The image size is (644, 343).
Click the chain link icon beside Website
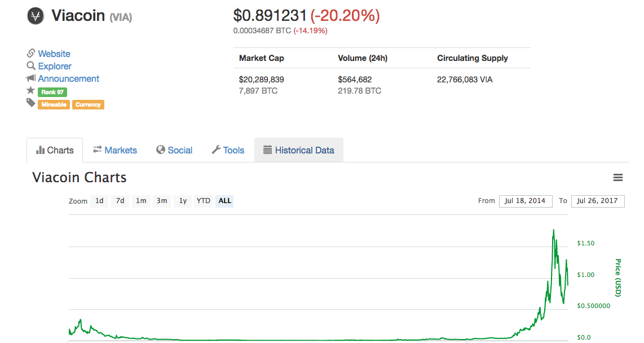click(x=31, y=54)
